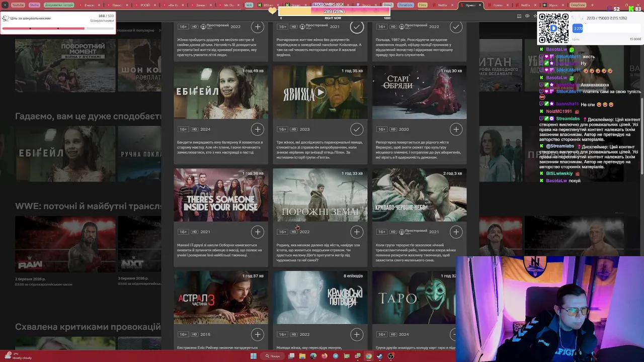Click the 8 епізодів label on Краківські потвори
Image resolution: width=644 pixels, height=362 pixels.
(353, 276)
